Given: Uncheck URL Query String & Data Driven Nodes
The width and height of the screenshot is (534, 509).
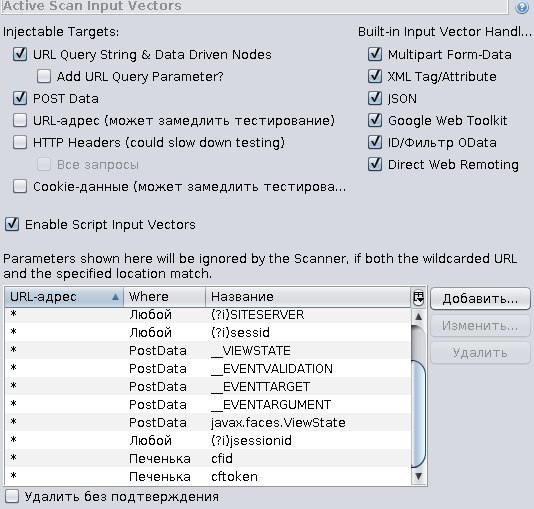Looking at the screenshot, I should pyautogui.click(x=20, y=54).
